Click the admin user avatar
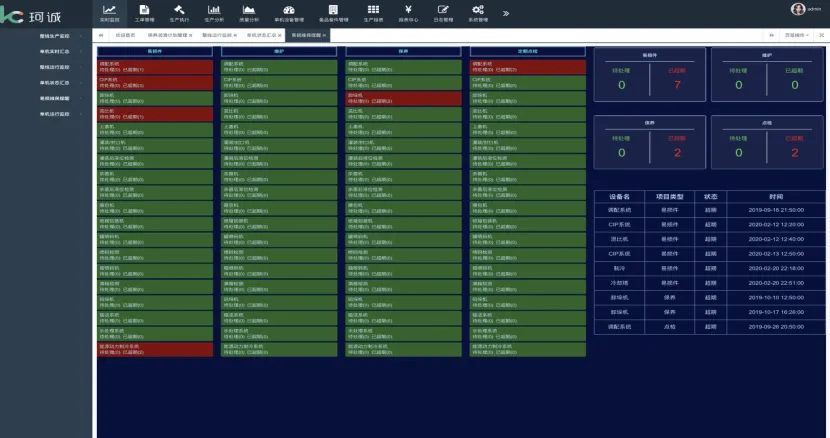The height and width of the screenshot is (438, 830). [797, 9]
